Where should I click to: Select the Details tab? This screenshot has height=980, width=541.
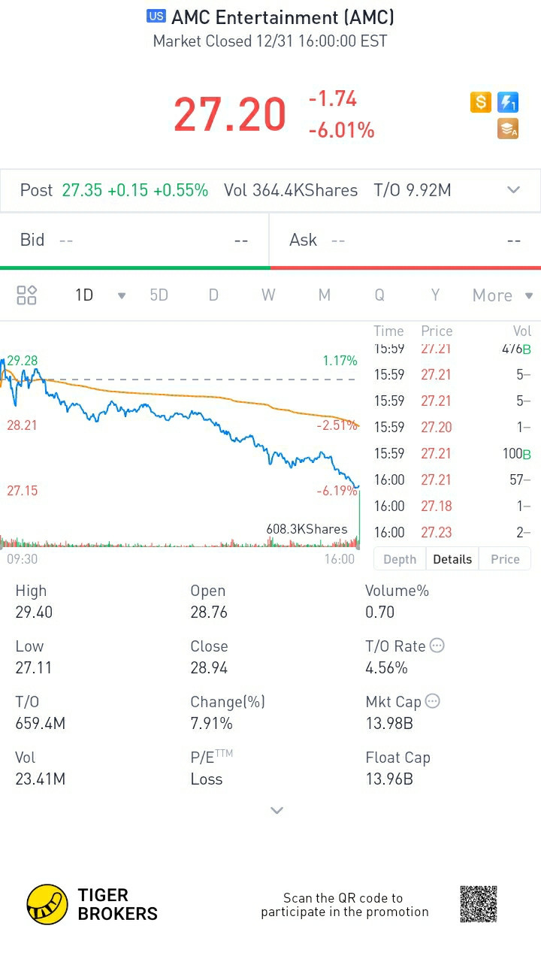[452, 559]
